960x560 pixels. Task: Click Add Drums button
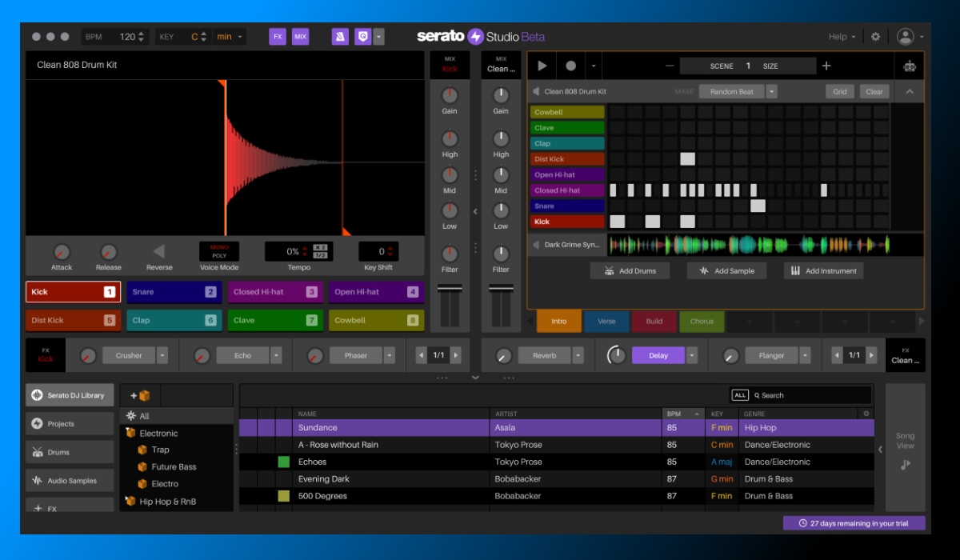tap(630, 271)
